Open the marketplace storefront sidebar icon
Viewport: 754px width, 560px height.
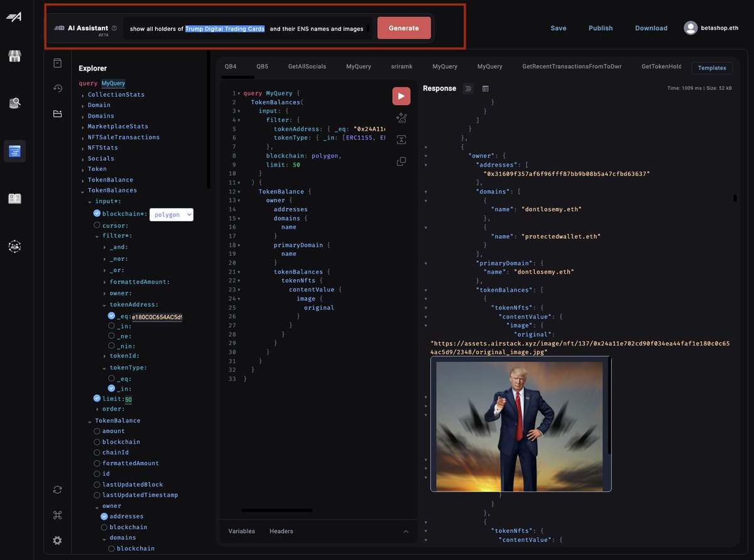pyautogui.click(x=14, y=56)
